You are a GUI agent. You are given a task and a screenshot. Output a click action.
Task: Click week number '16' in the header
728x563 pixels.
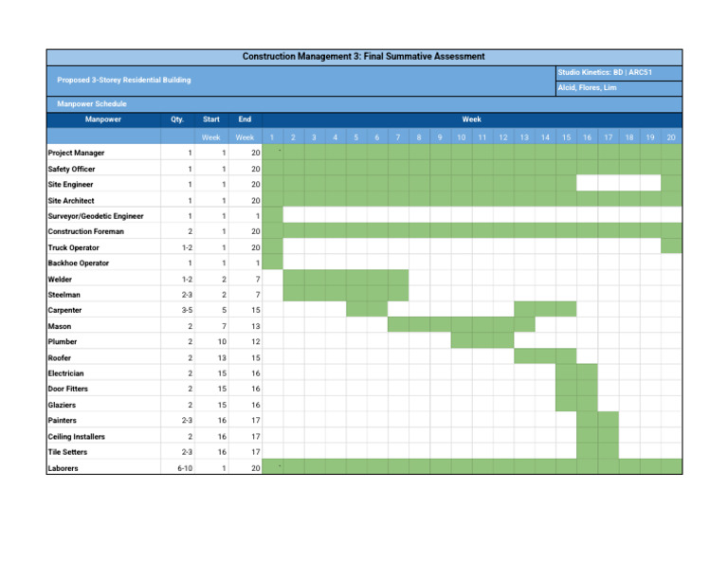tap(588, 137)
